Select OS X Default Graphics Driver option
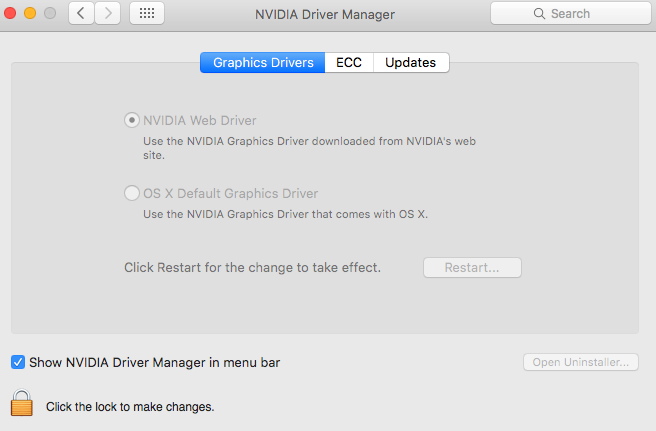The width and height of the screenshot is (656, 431). pos(132,194)
